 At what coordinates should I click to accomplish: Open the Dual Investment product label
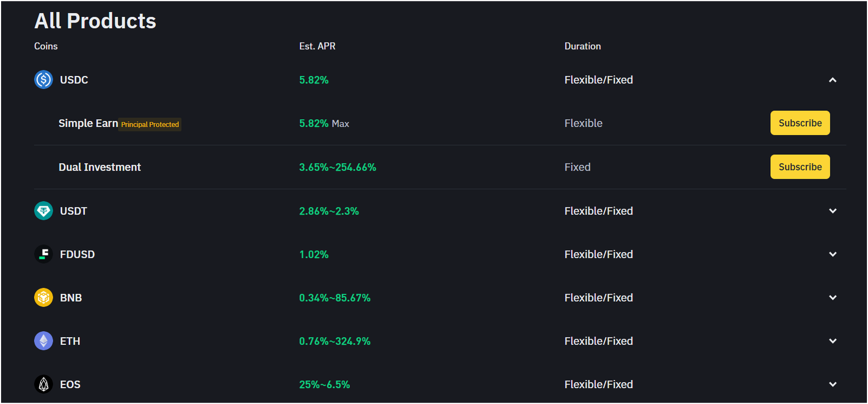pos(100,167)
